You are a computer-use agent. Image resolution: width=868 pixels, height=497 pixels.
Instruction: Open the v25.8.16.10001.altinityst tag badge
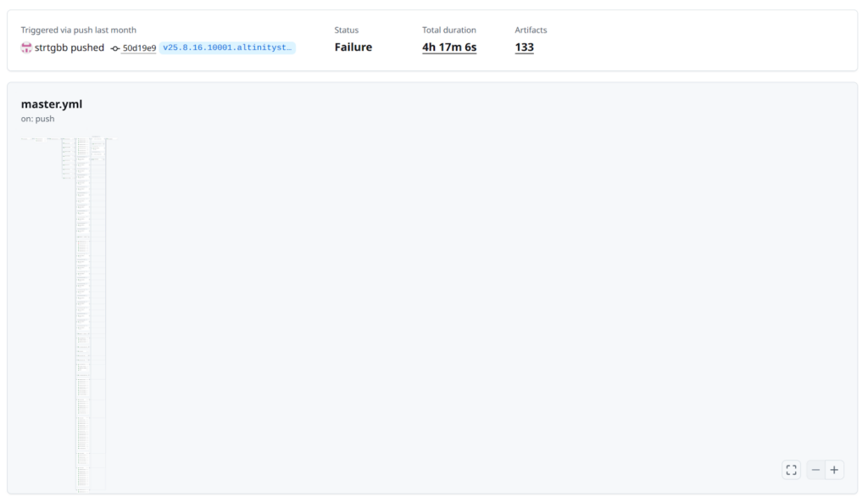click(x=227, y=48)
